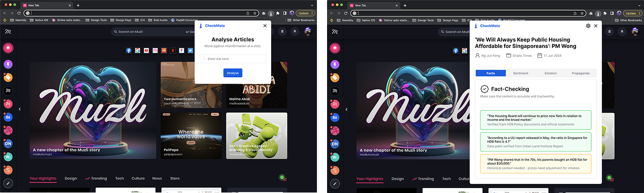
Task: Click W. icon in left Muzli sidebar
Action: (x=9, y=157)
